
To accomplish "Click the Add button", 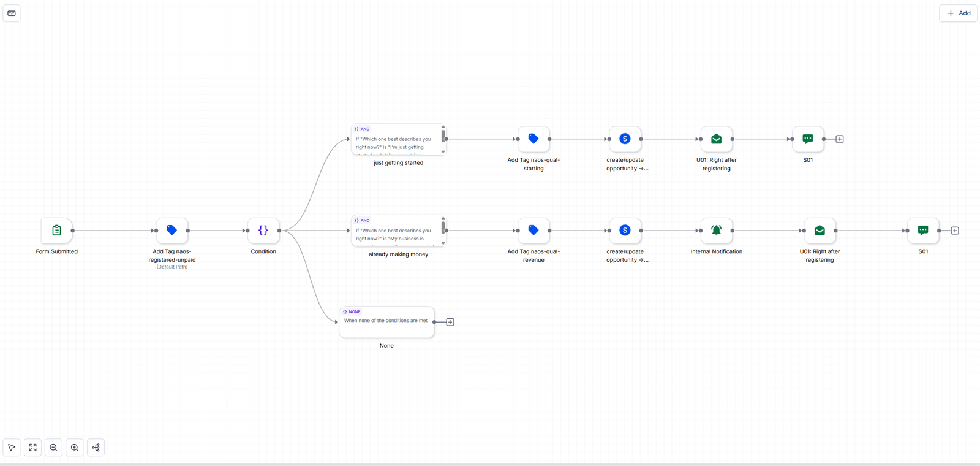I will click(959, 13).
